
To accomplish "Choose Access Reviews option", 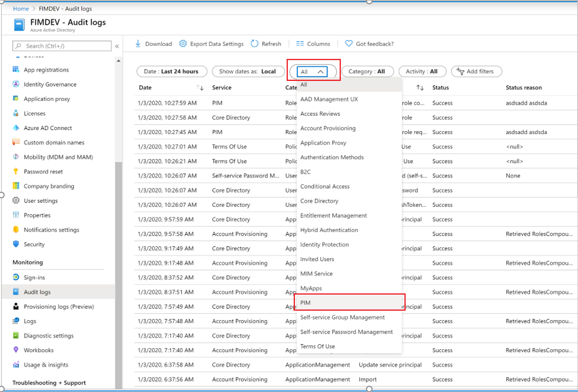I will [349, 114].
